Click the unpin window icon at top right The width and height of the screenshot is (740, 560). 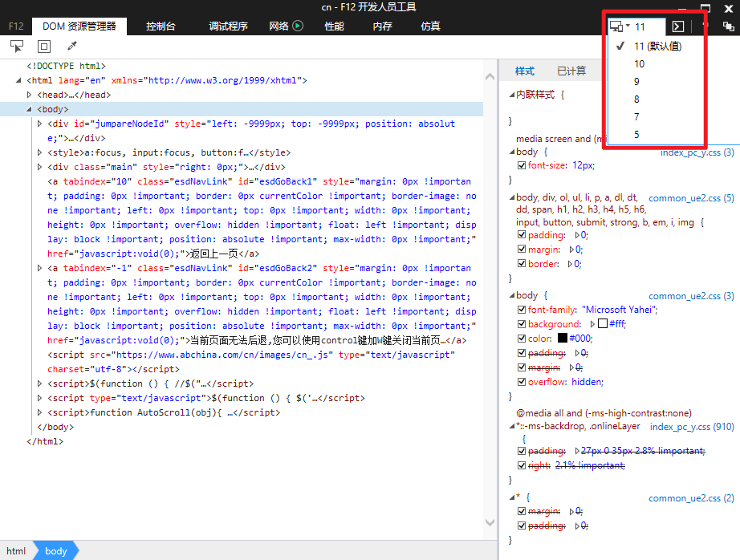729,26
